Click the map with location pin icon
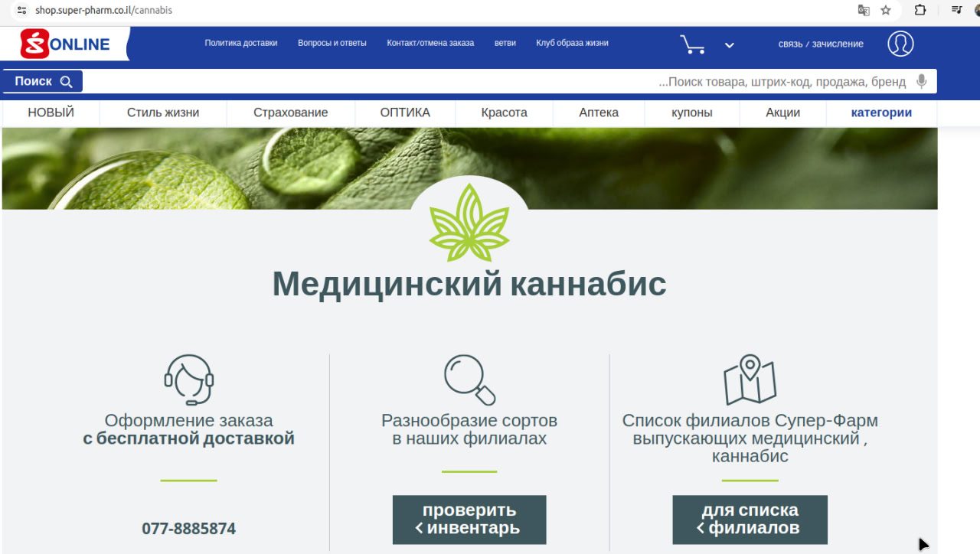 pyautogui.click(x=750, y=380)
